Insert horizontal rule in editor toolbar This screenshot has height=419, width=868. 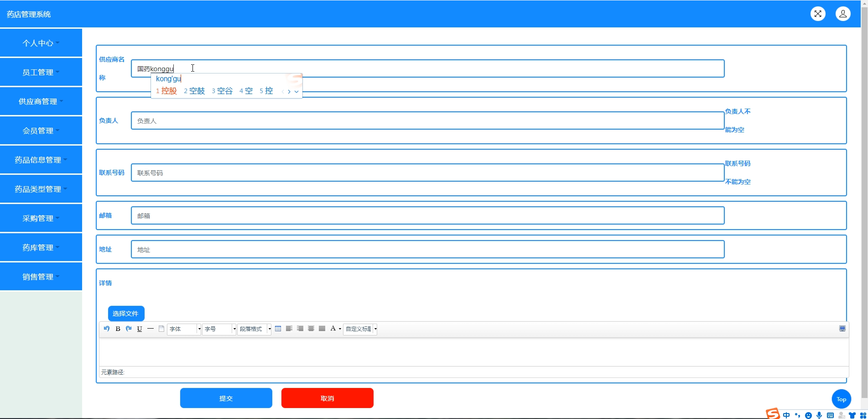151,329
